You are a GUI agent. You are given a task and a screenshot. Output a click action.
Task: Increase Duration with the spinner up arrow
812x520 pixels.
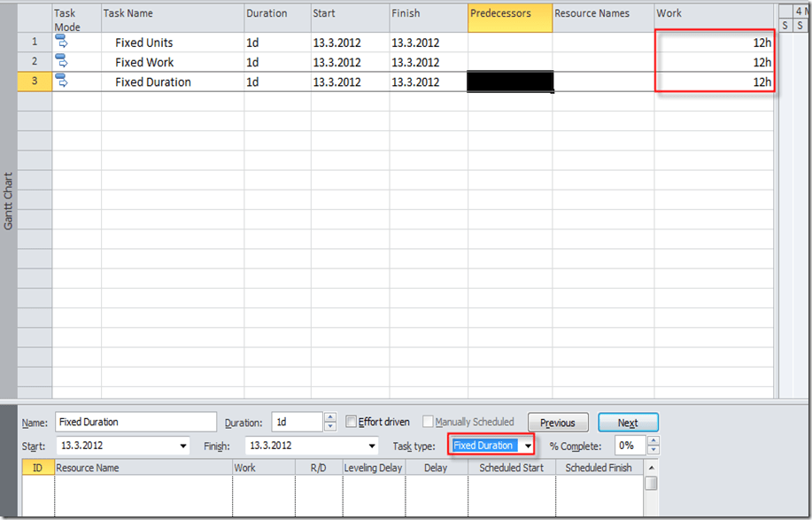tap(330, 418)
